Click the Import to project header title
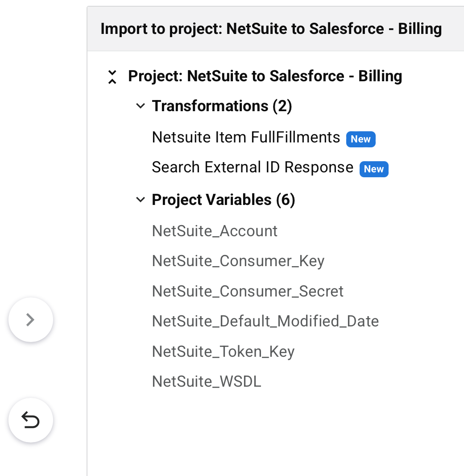 pos(271,29)
